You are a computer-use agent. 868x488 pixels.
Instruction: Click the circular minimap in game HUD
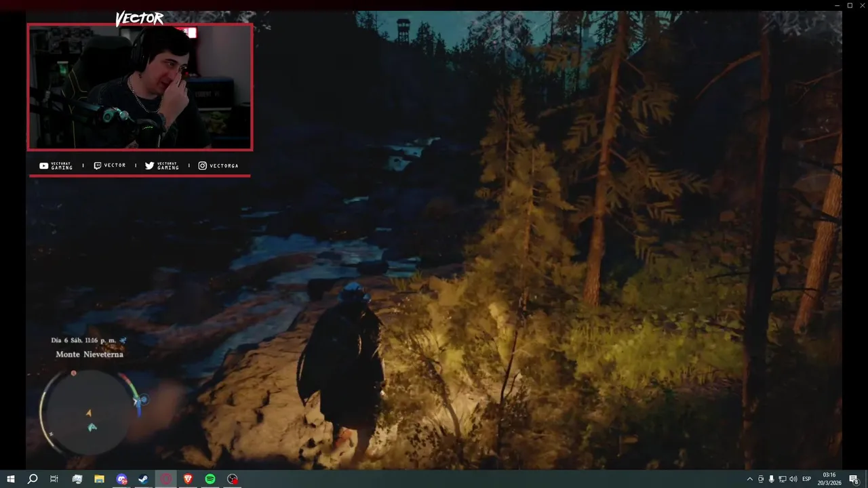tap(88, 413)
